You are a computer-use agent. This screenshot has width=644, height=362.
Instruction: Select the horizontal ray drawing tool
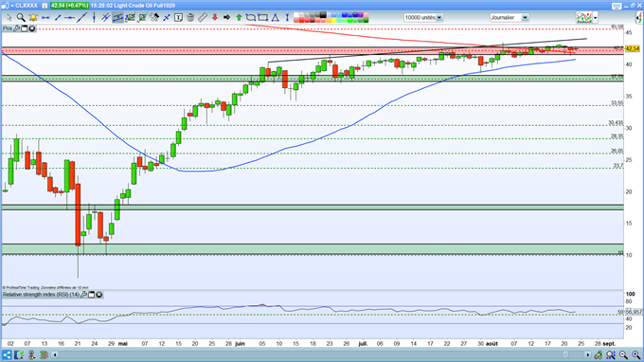click(x=69, y=18)
